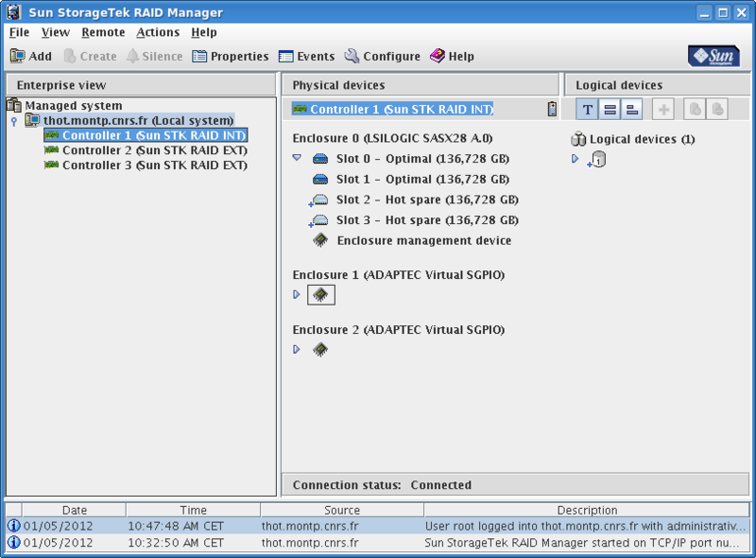The image size is (756, 558).
Task: Open the Remote menu
Action: (x=103, y=32)
